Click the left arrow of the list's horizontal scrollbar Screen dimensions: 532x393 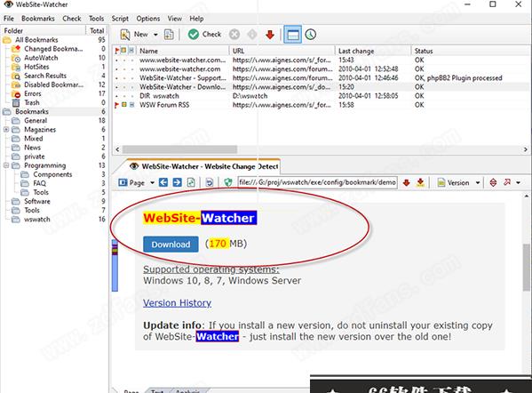coord(117,149)
